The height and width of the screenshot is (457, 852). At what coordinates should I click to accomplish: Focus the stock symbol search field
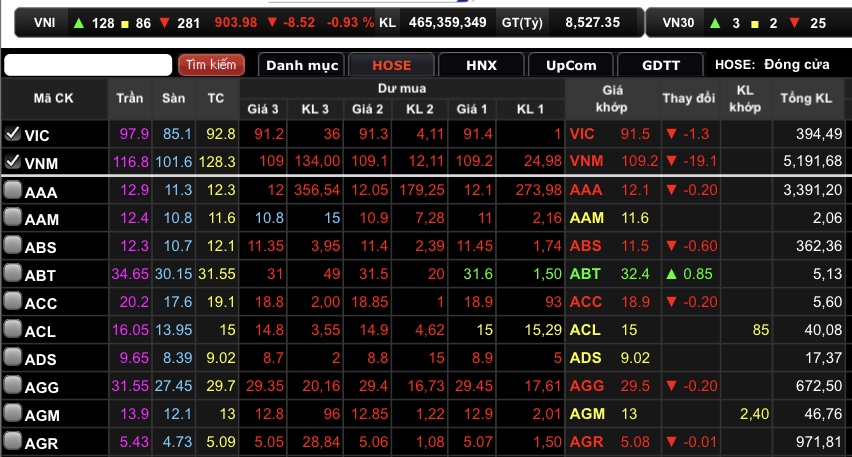(88, 65)
